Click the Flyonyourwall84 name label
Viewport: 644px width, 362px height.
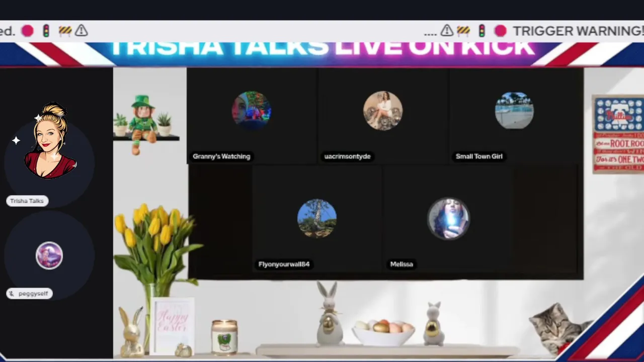tap(284, 264)
